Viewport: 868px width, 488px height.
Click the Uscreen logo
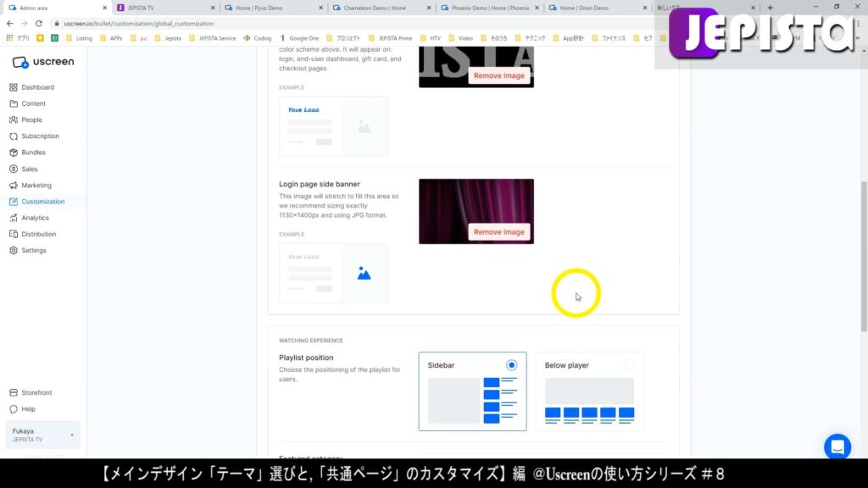click(43, 62)
